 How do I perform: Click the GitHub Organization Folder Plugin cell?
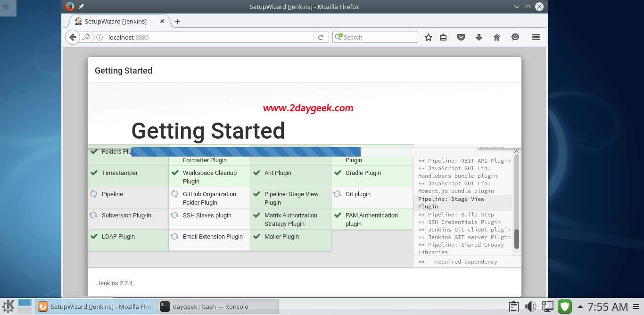209,198
